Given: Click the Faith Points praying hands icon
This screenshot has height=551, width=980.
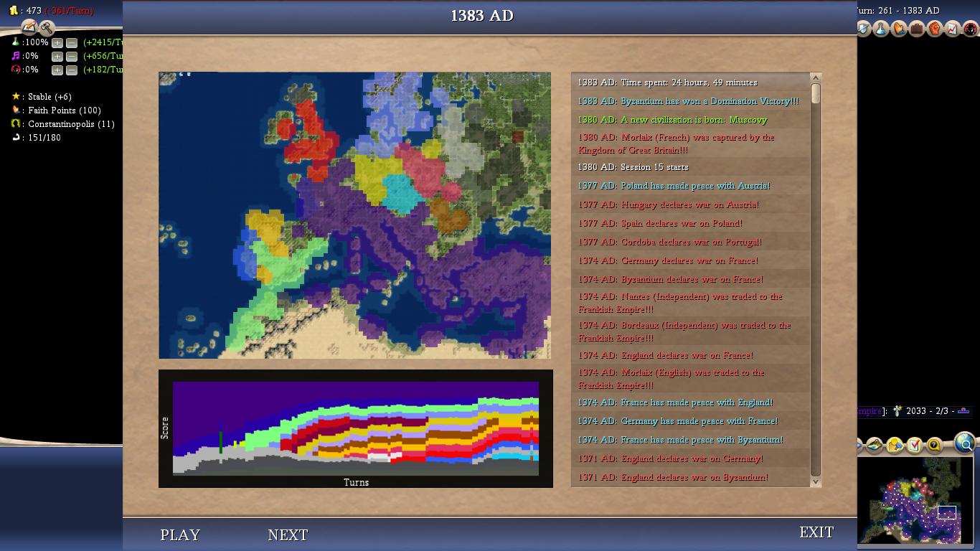Looking at the screenshot, I should 16,110.
